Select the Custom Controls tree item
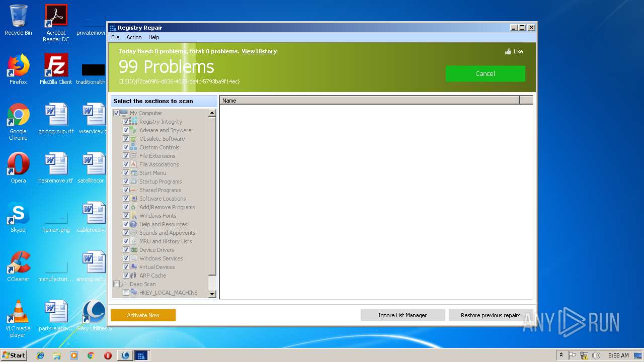The image size is (644, 362). point(159,147)
